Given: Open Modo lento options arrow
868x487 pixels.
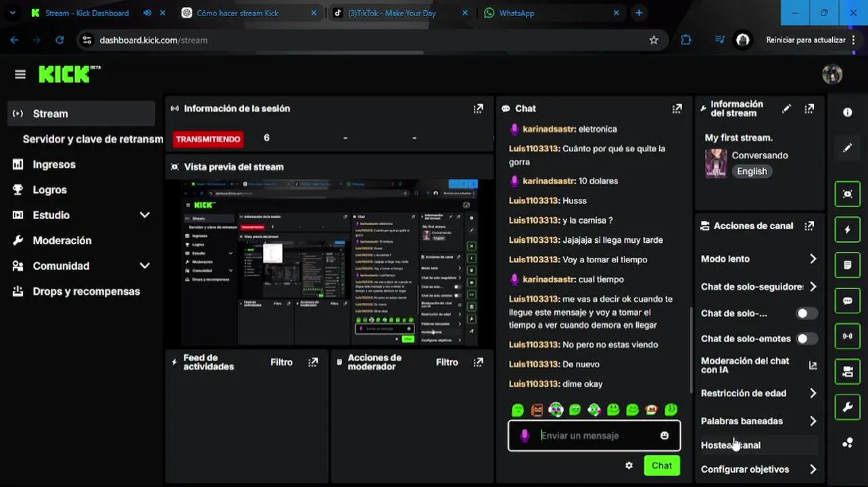Looking at the screenshot, I should (x=813, y=259).
